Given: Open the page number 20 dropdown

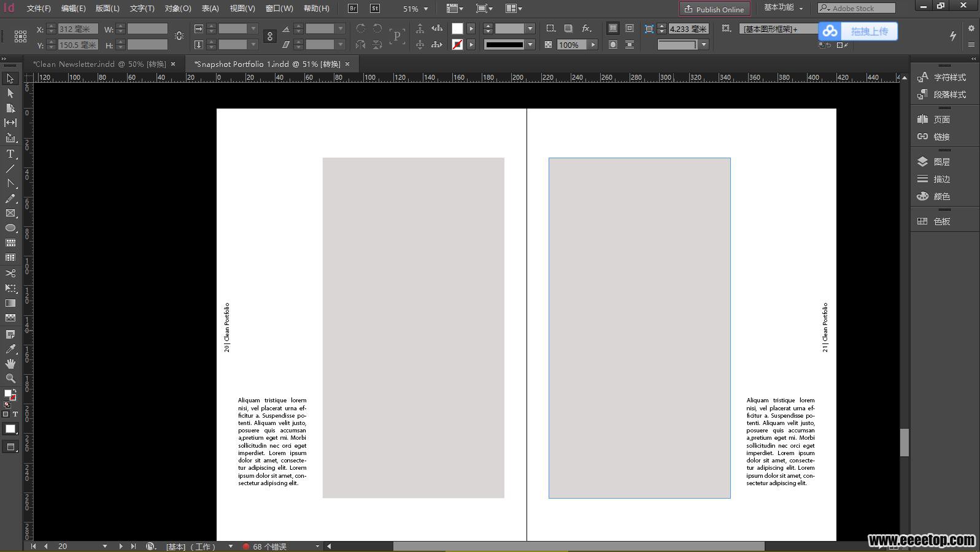Looking at the screenshot, I should tap(105, 546).
